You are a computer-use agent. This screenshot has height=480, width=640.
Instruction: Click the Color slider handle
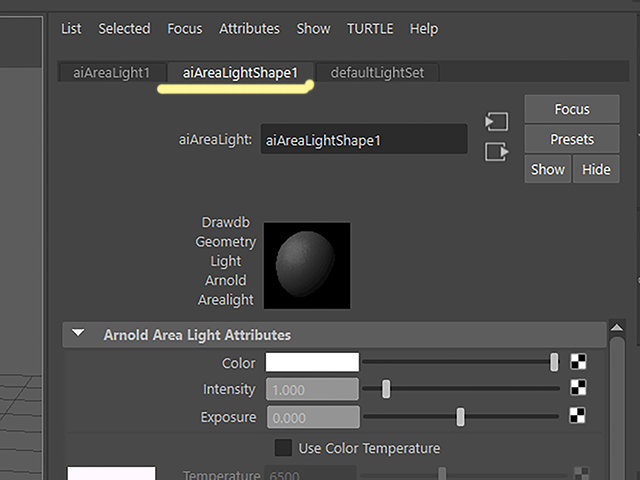click(x=554, y=362)
